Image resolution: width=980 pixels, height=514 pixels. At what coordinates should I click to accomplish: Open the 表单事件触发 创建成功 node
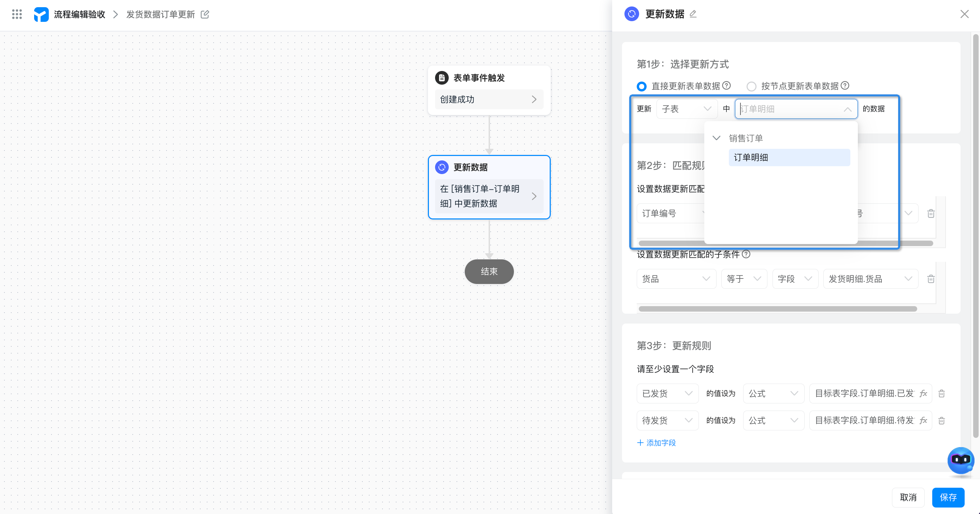(x=489, y=99)
